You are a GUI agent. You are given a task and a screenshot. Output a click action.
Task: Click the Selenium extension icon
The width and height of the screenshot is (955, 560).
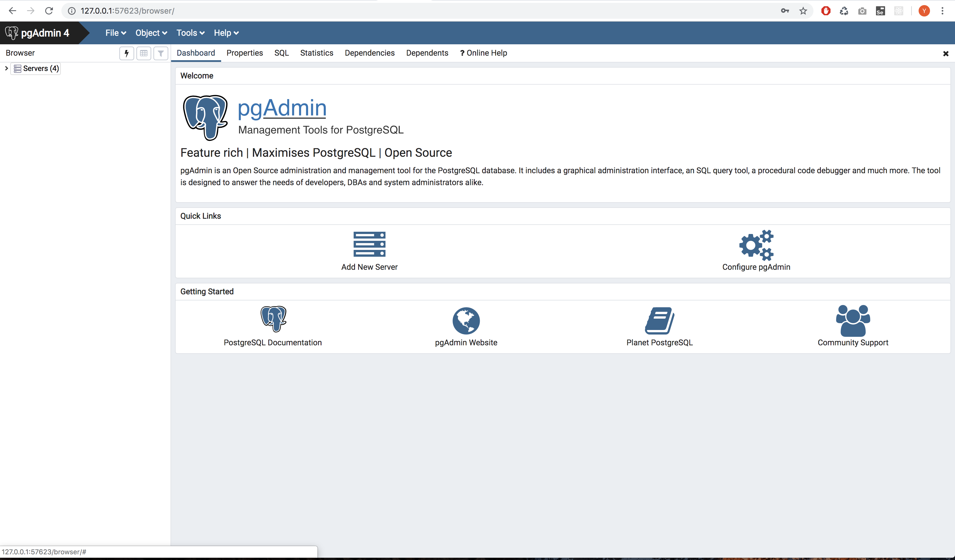point(880,11)
